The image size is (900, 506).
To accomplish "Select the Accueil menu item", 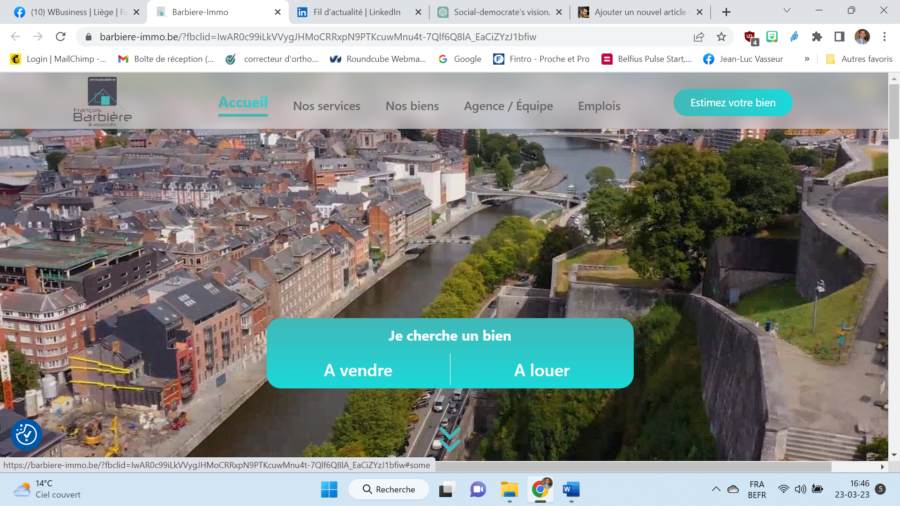I will [243, 103].
